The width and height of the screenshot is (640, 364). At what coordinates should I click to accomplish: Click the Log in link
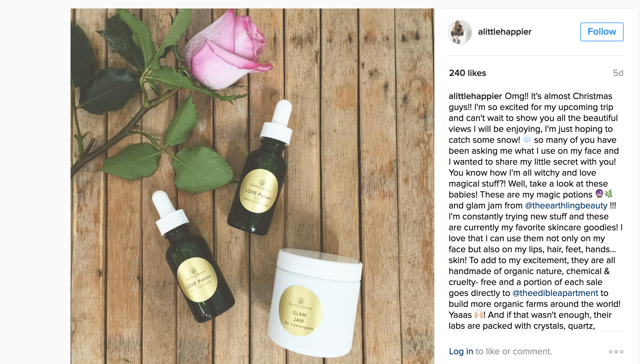point(461,351)
